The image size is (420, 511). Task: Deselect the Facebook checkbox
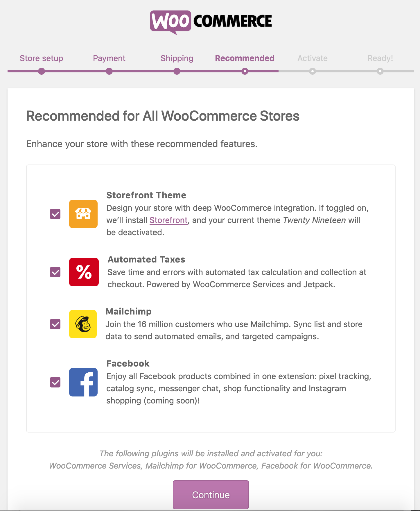click(x=55, y=382)
